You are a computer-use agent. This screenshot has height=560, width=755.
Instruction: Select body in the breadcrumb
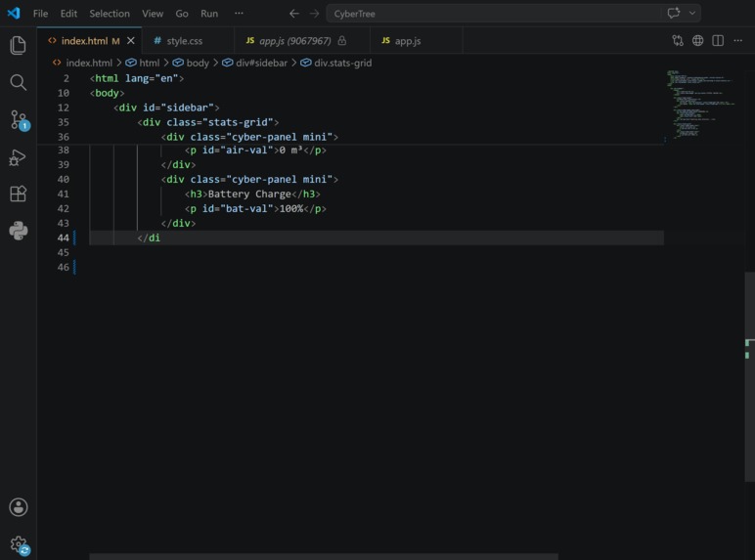tap(191, 63)
